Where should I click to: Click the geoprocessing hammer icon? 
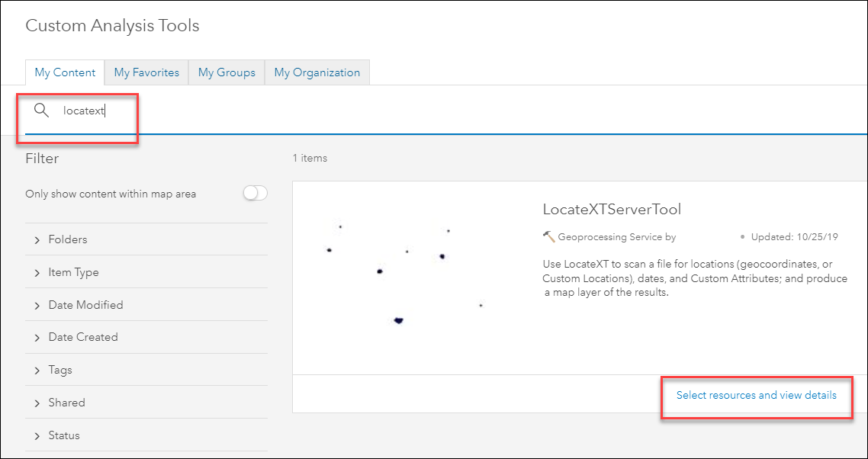549,237
